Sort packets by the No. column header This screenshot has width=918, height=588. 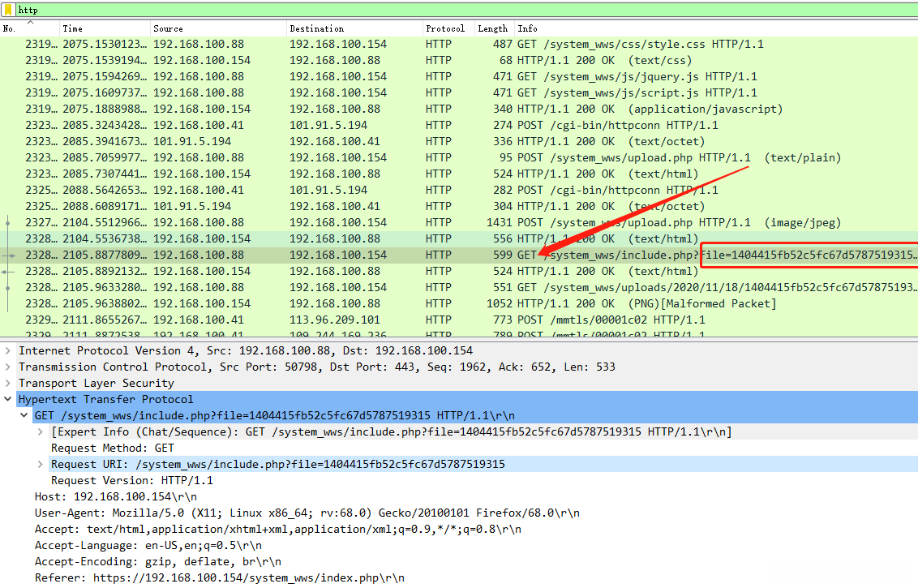[29, 28]
